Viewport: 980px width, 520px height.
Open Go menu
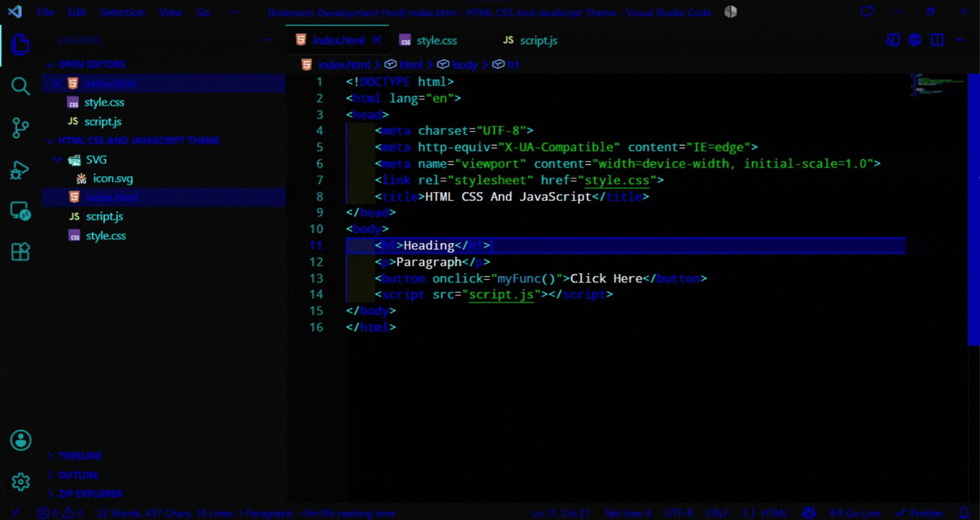pyautogui.click(x=203, y=12)
